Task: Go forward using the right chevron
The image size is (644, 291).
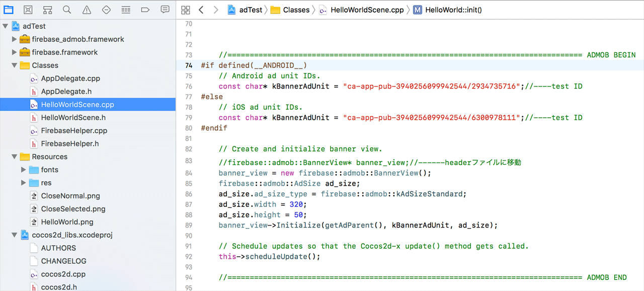Action: (216, 10)
